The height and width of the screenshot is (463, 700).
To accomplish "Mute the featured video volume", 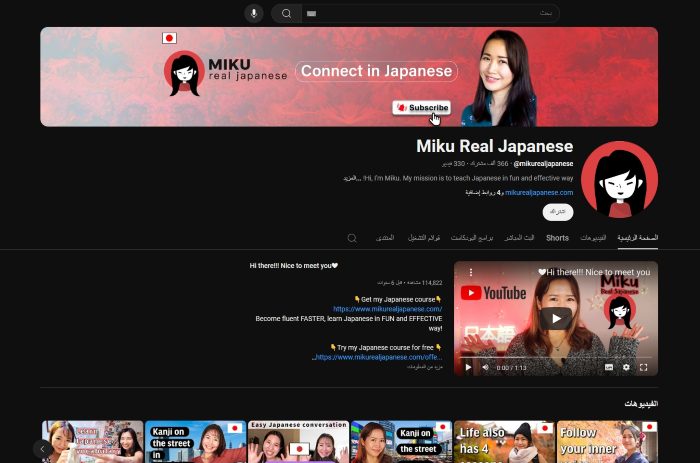I will pos(485,367).
